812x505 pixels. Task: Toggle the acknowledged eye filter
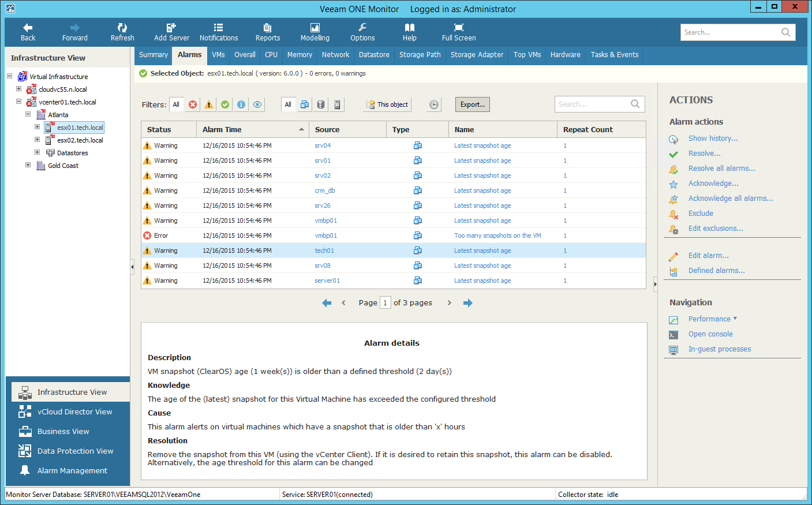tap(257, 104)
